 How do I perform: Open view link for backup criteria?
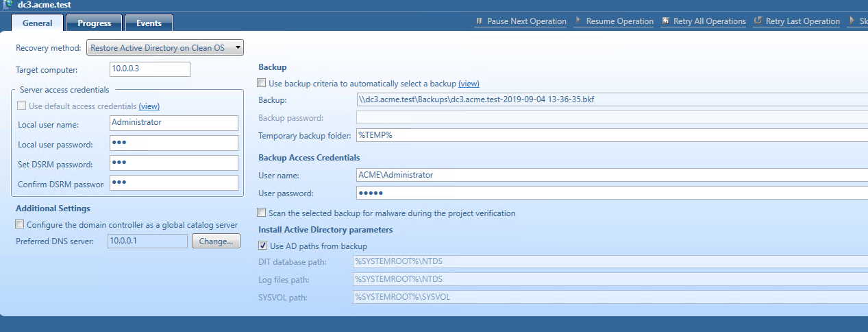point(469,84)
